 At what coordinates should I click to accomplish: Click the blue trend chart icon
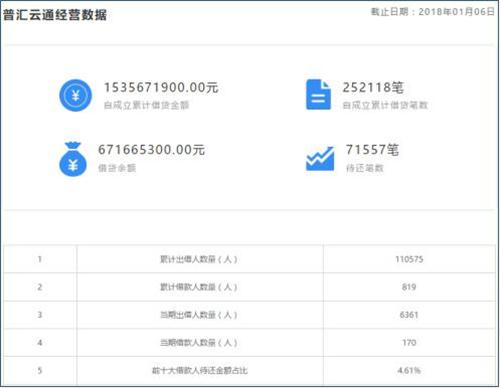point(320,159)
